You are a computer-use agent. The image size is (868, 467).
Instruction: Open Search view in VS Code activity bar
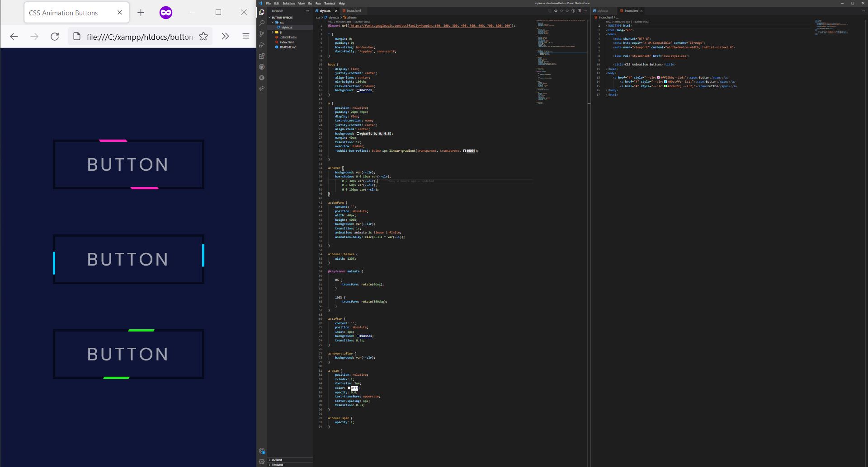(262, 23)
